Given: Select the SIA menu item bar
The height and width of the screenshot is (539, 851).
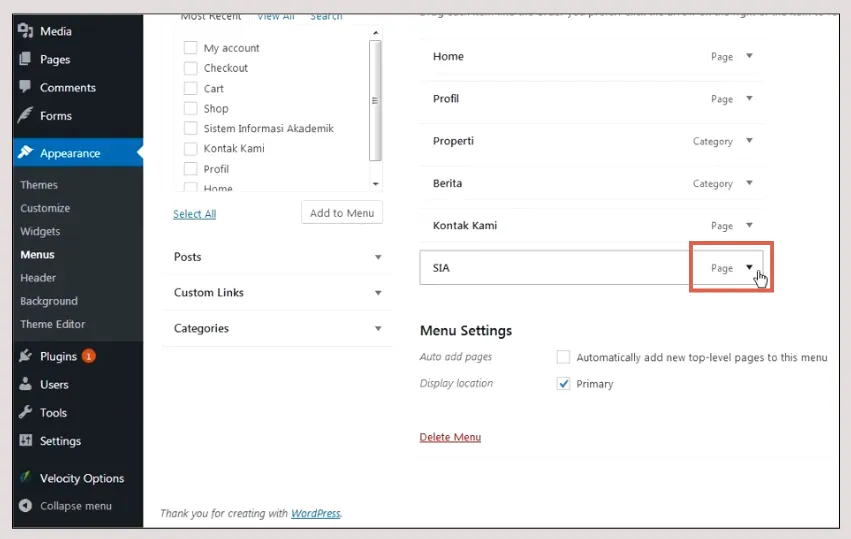Looking at the screenshot, I should pyautogui.click(x=592, y=268).
